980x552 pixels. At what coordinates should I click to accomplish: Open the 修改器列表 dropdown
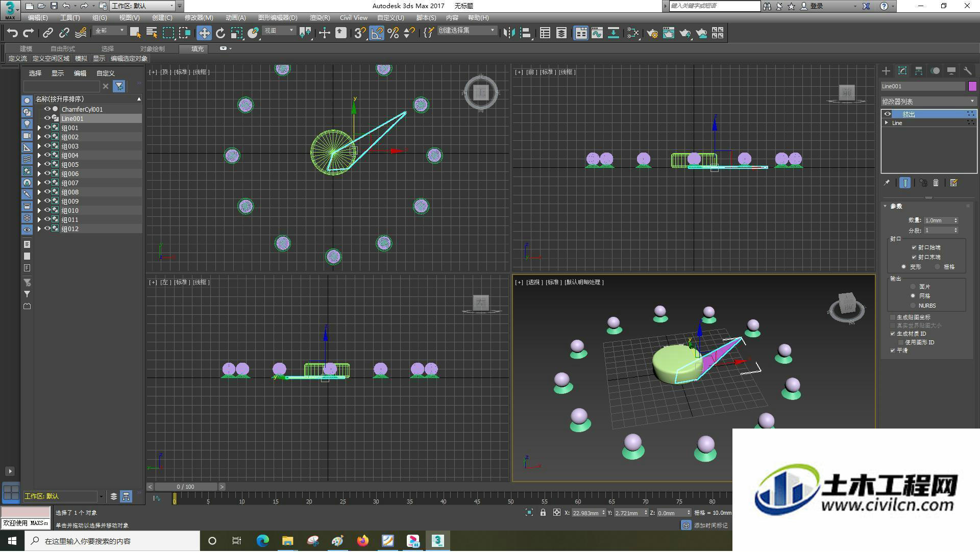point(928,102)
